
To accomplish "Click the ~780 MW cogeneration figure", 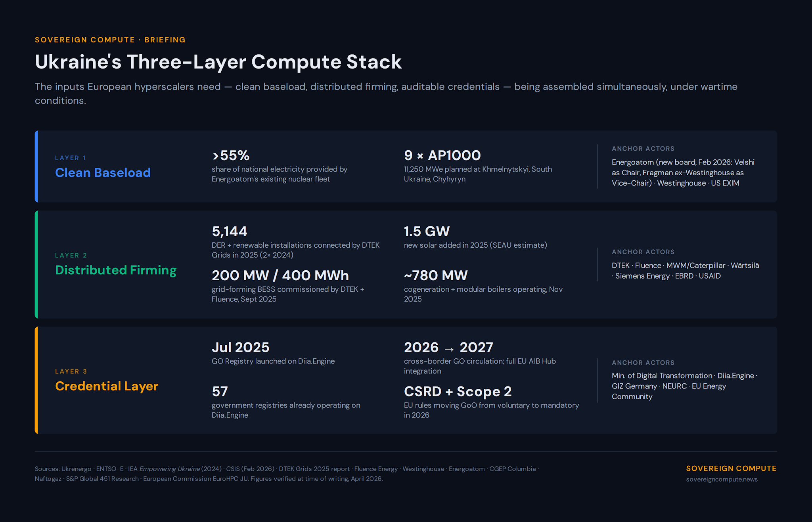I will pyautogui.click(x=436, y=275).
